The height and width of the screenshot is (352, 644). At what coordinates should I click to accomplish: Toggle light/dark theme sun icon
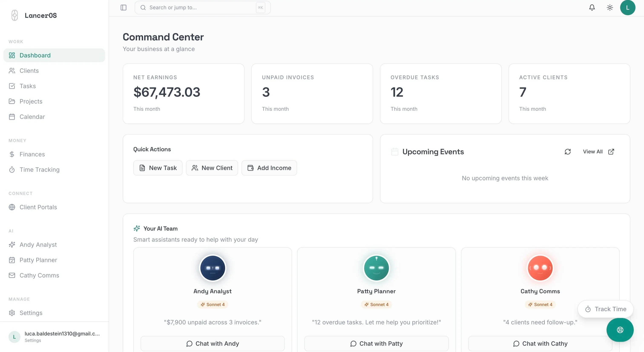610,7
